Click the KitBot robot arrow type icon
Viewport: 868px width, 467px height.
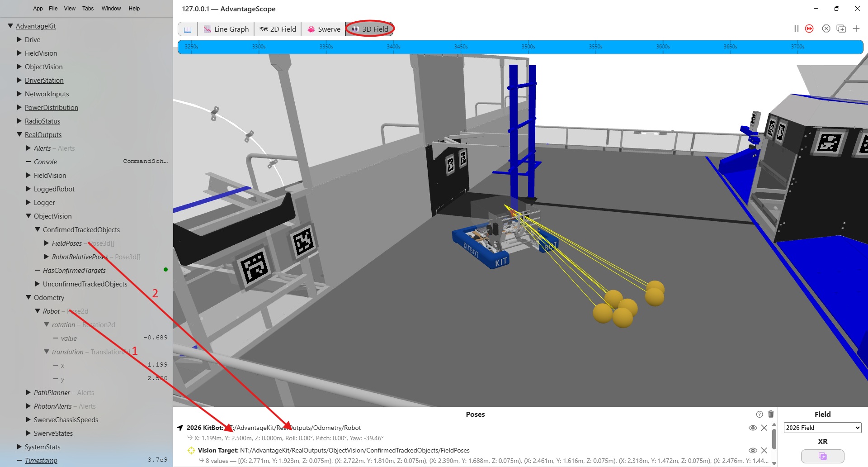[x=180, y=428]
